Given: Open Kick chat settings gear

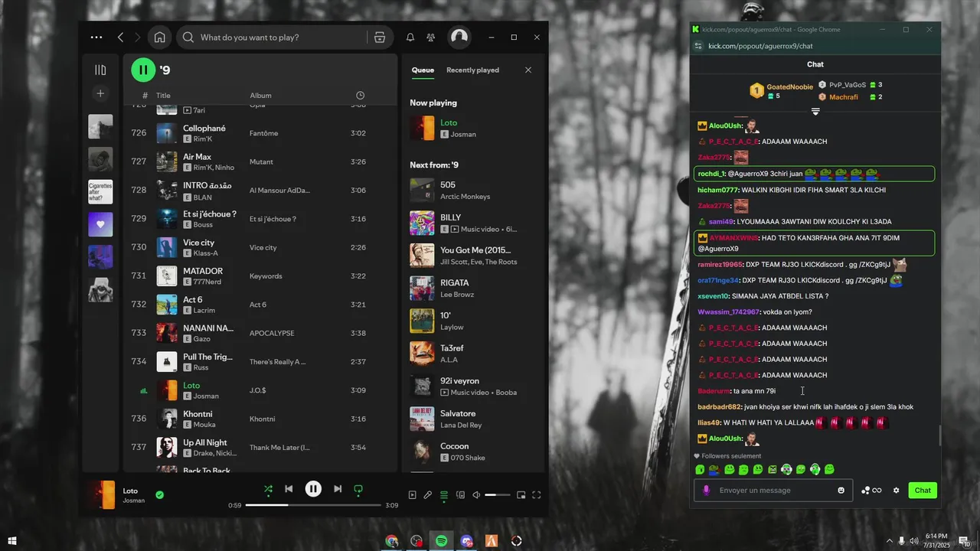Looking at the screenshot, I should coord(896,491).
